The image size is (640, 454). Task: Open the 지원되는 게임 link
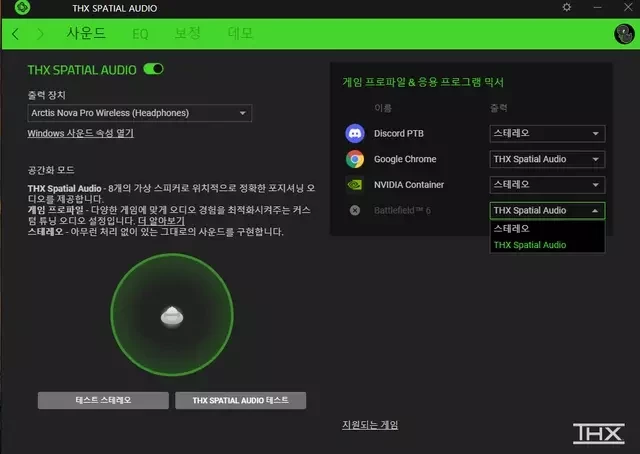click(370, 425)
